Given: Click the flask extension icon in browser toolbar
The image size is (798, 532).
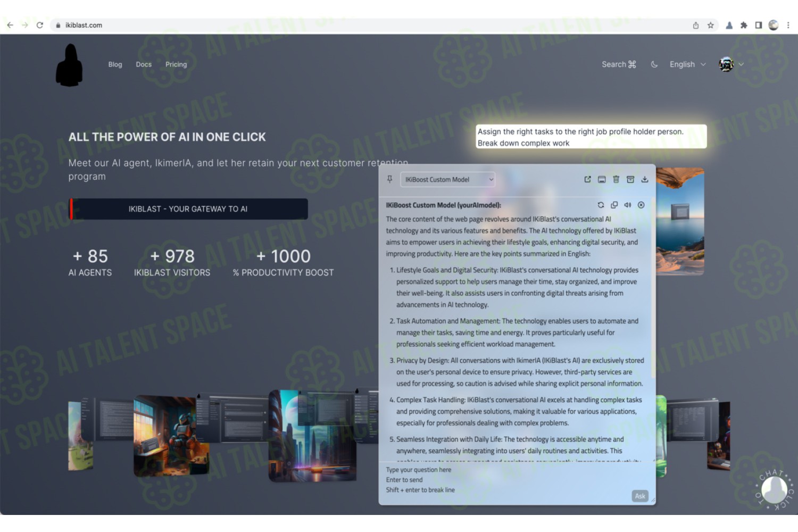Looking at the screenshot, I should [x=729, y=25].
